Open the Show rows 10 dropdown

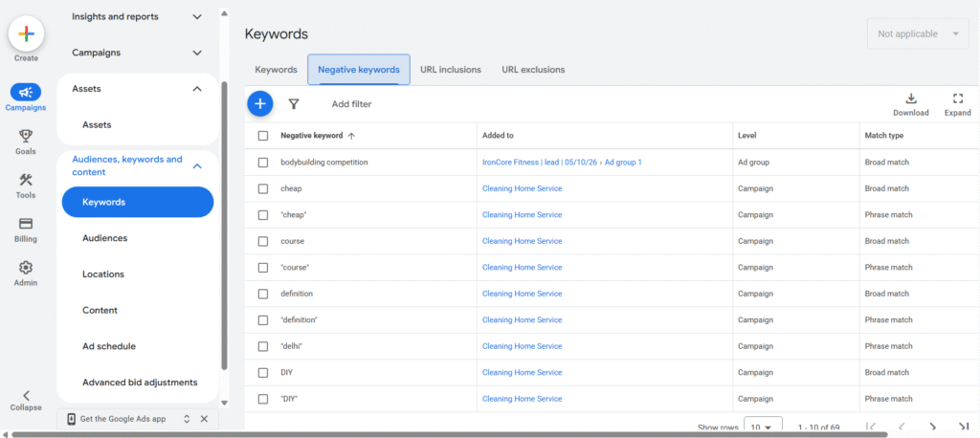point(763,427)
